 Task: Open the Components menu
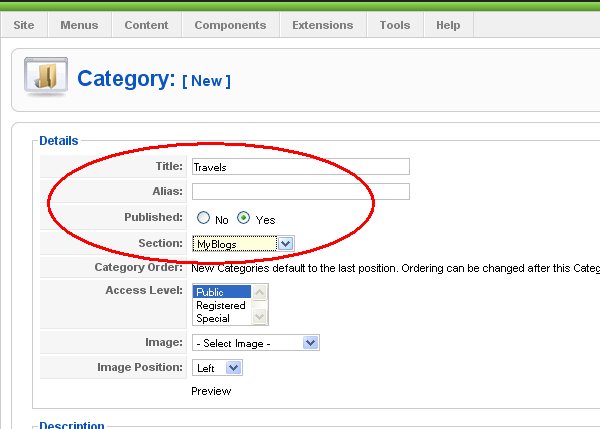[x=230, y=25]
